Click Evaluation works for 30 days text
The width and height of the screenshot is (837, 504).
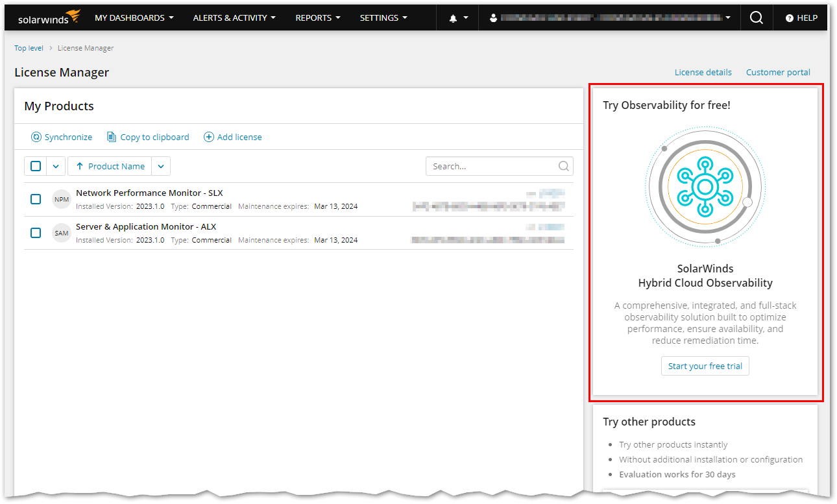[x=677, y=474]
